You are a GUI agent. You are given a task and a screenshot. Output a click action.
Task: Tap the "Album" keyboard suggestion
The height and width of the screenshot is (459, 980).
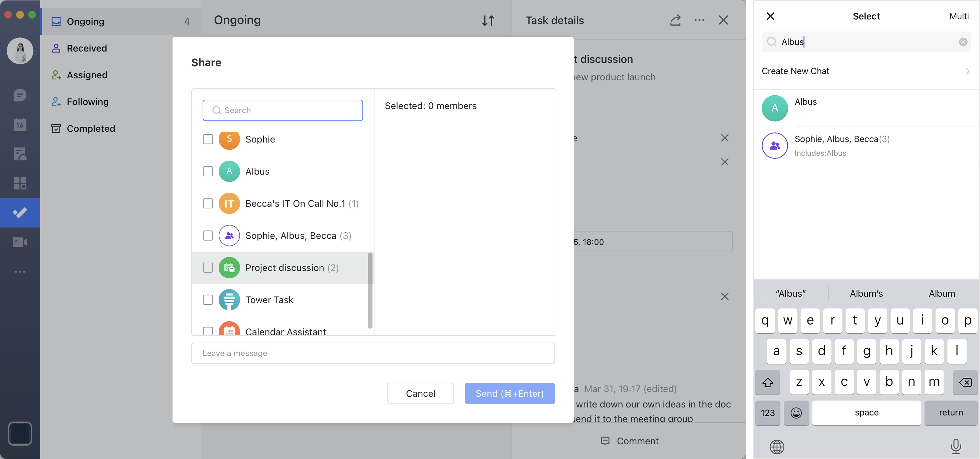click(942, 293)
